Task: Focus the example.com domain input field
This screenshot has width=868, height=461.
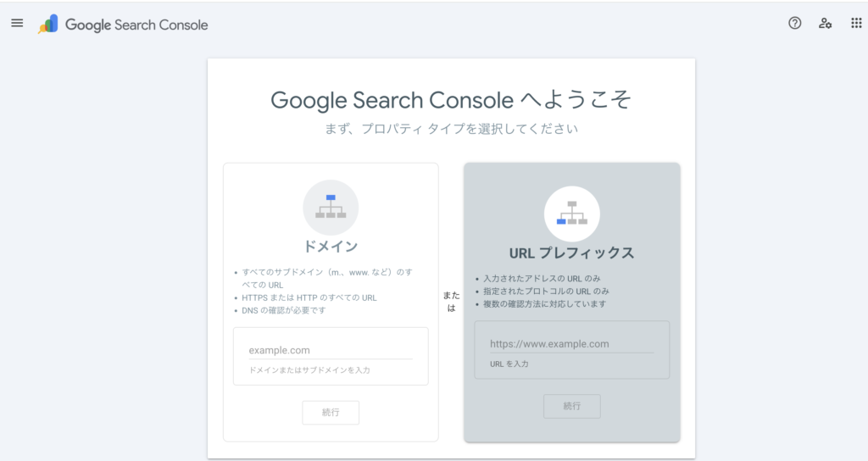Action: click(x=331, y=350)
